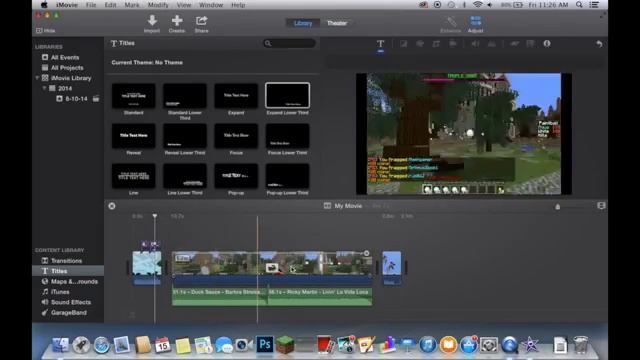The image size is (640, 360).
Task: Select the first map clip in timeline
Action: tap(147, 263)
